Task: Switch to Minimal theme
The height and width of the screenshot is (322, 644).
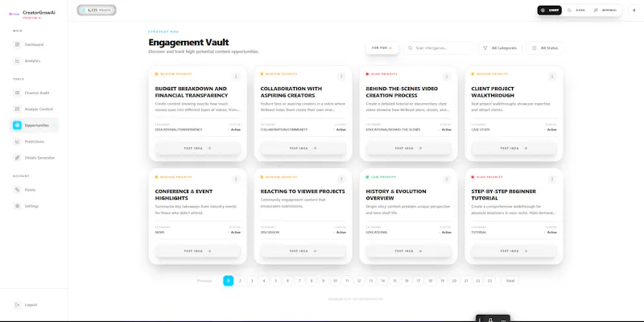Action: pyautogui.click(x=605, y=10)
